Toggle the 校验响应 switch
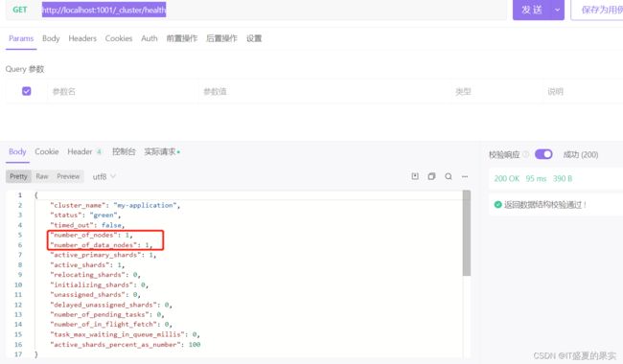This screenshot has height=364, width=623. click(x=543, y=154)
